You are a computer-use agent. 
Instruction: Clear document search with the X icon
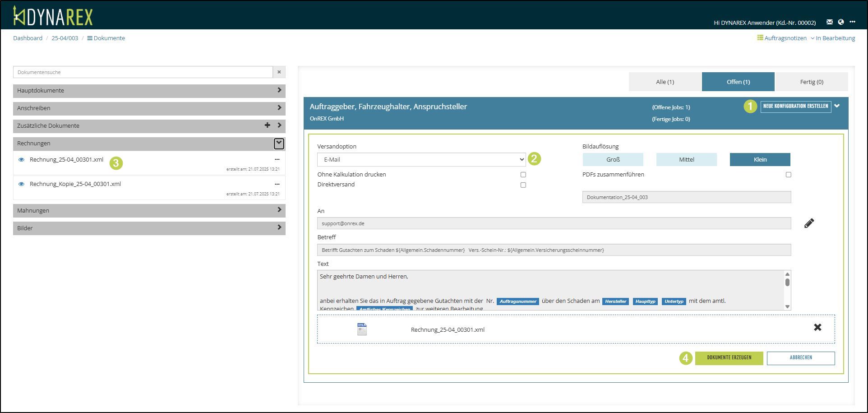(279, 72)
